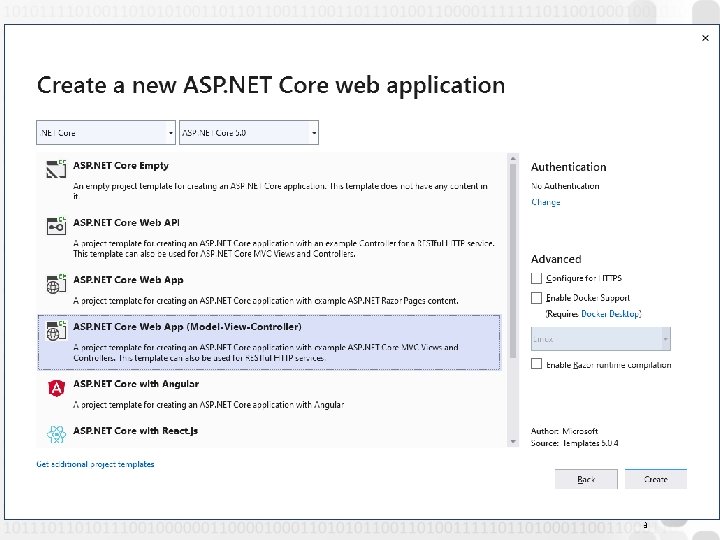
Task: Click the Create button
Action: (x=656, y=479)
